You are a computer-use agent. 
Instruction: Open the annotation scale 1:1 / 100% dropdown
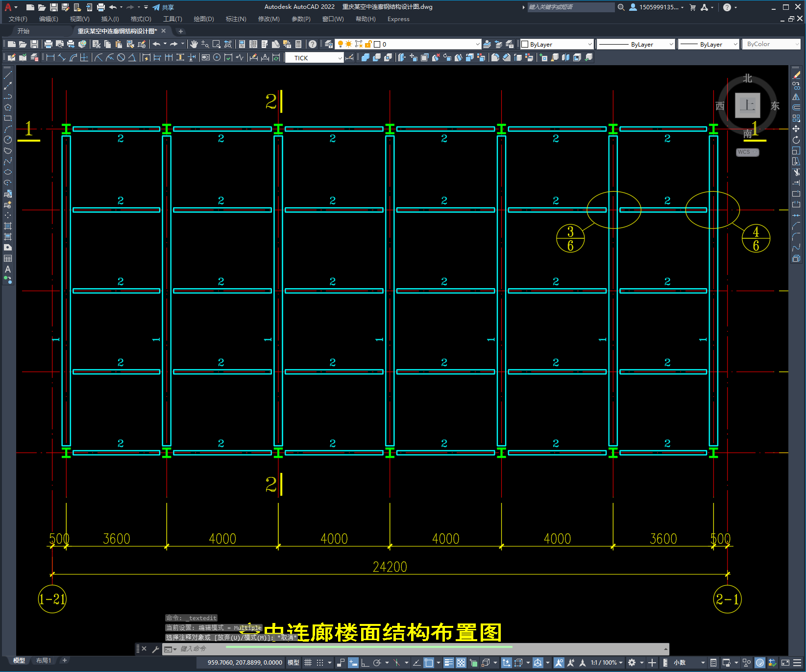tap(607, 663)
